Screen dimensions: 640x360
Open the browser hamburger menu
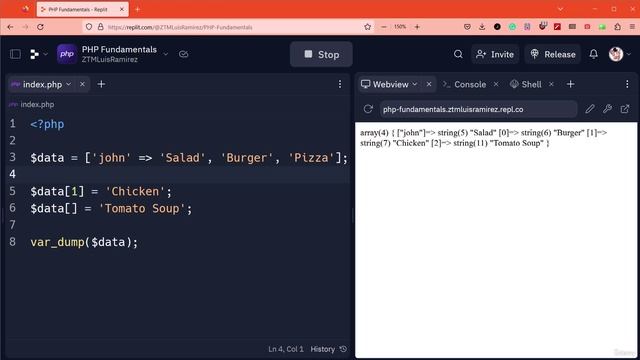[x=632, y=27]
